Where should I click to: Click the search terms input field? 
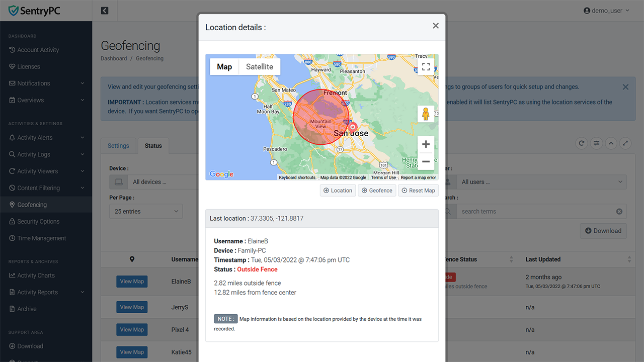[535, 212]
